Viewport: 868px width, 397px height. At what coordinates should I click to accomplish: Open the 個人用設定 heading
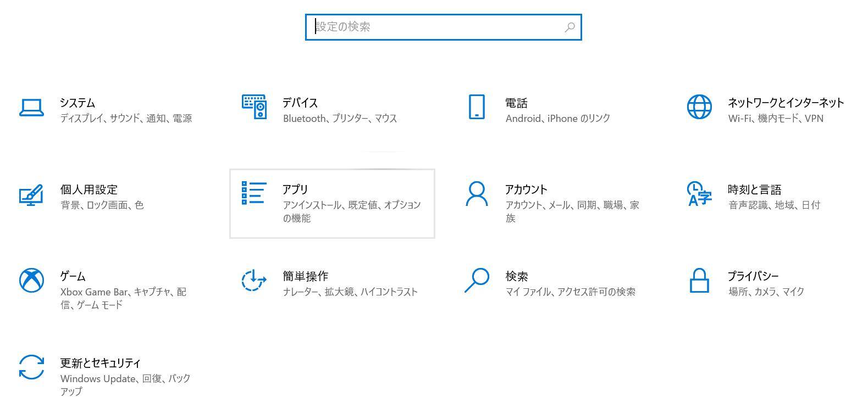pos(89,189)
